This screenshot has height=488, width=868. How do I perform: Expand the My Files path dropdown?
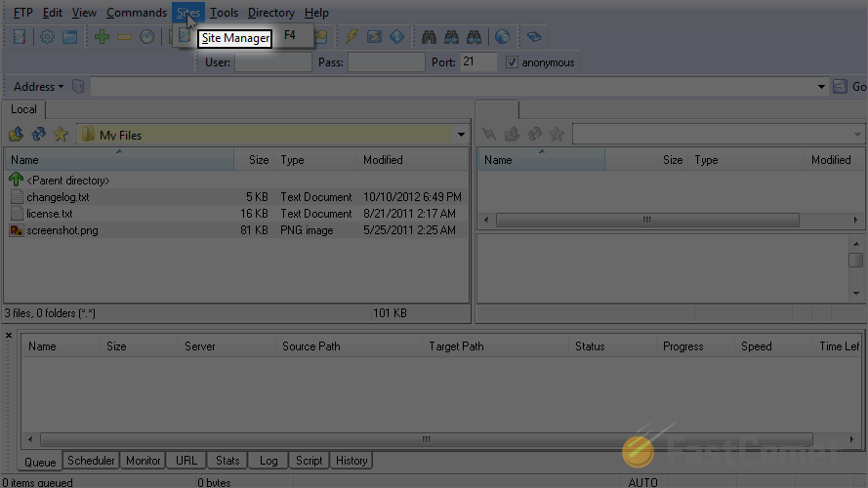tap(461, 135)
